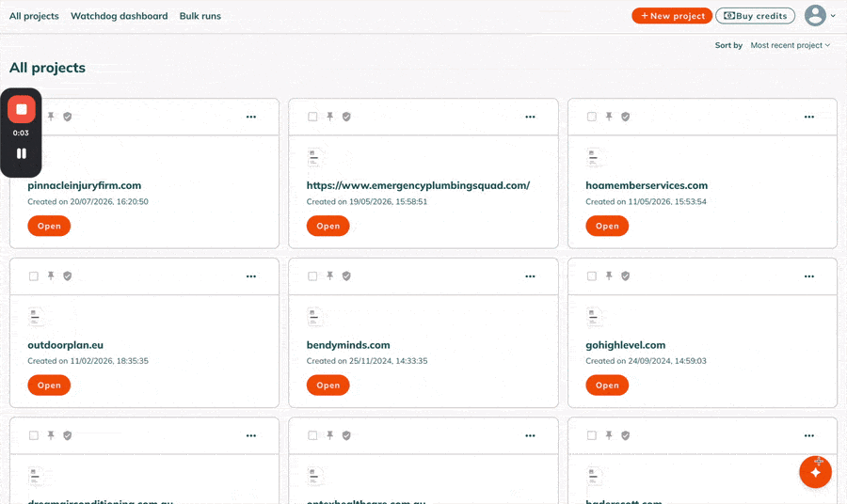Screen dimensions: 847x504
Task: Open more options for gohighlevel.com
Action: pyautogui.click(x=809, y=276)
